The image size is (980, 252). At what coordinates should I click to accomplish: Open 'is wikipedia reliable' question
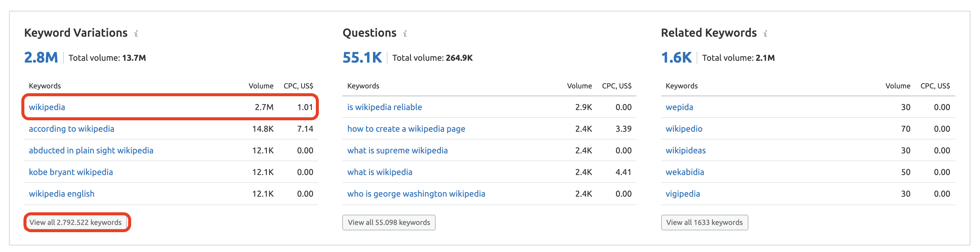click(384, 107)
